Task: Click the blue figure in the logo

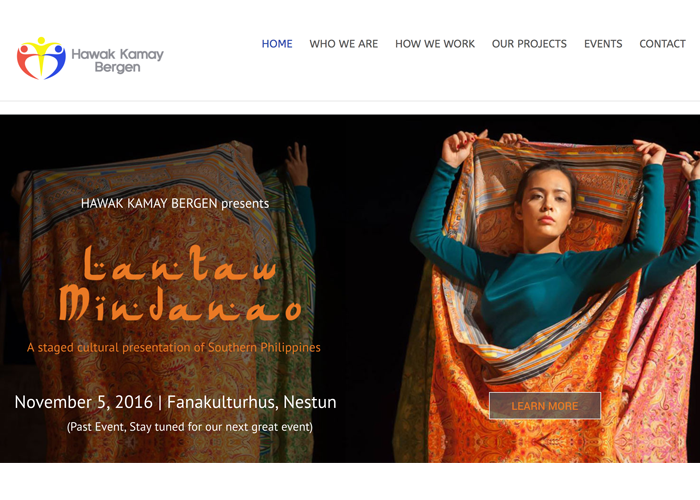Action: point(56,62)
